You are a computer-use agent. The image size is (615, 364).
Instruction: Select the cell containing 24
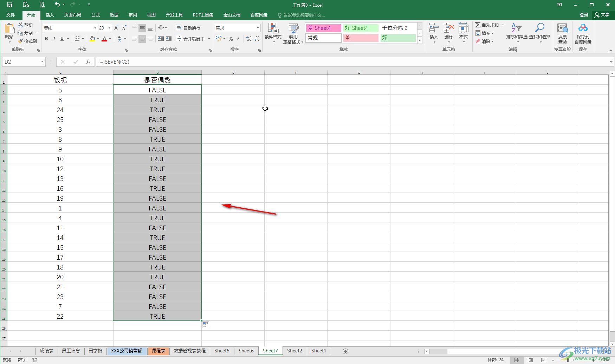point(60,110)
